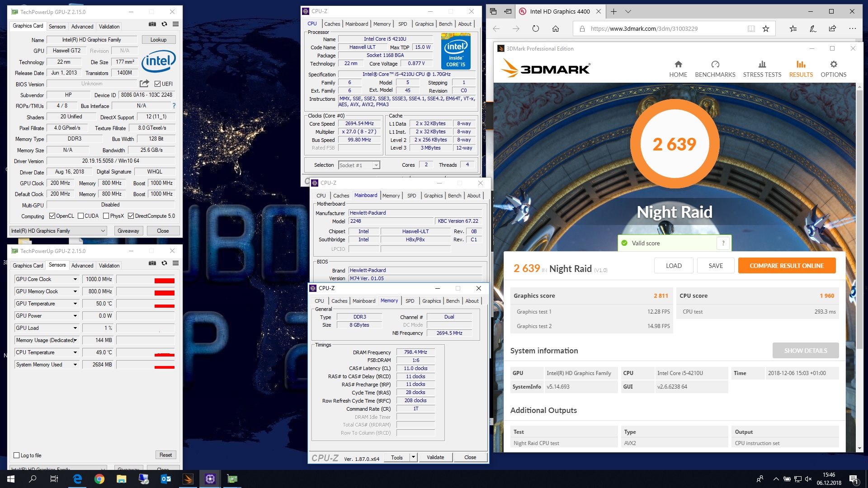Open the Caches tab in top CPU-Z window
868x488 pixels.
[x=332, y=24]
